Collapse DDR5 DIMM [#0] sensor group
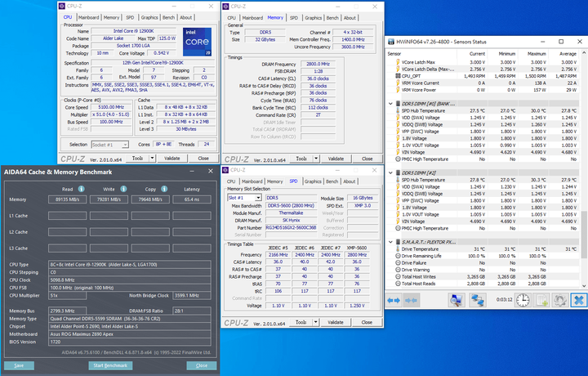This screenshot has height=376, width=588. pyautogui.click(x=390, y=104)
